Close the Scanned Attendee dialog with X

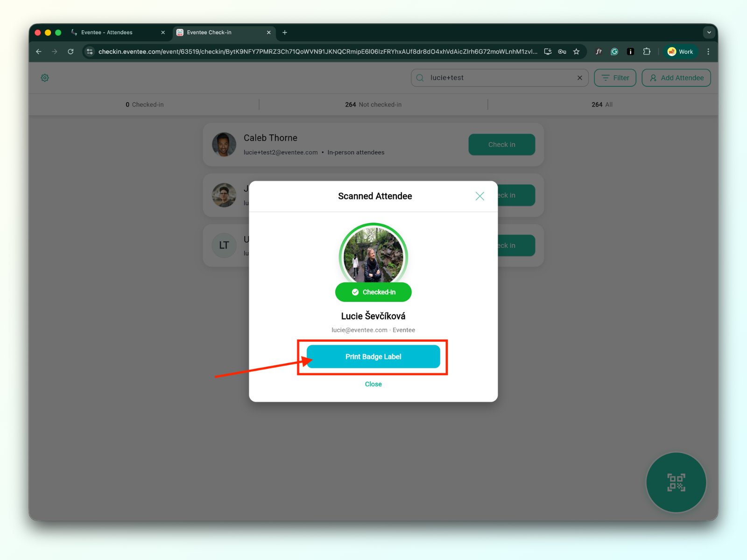479,196
